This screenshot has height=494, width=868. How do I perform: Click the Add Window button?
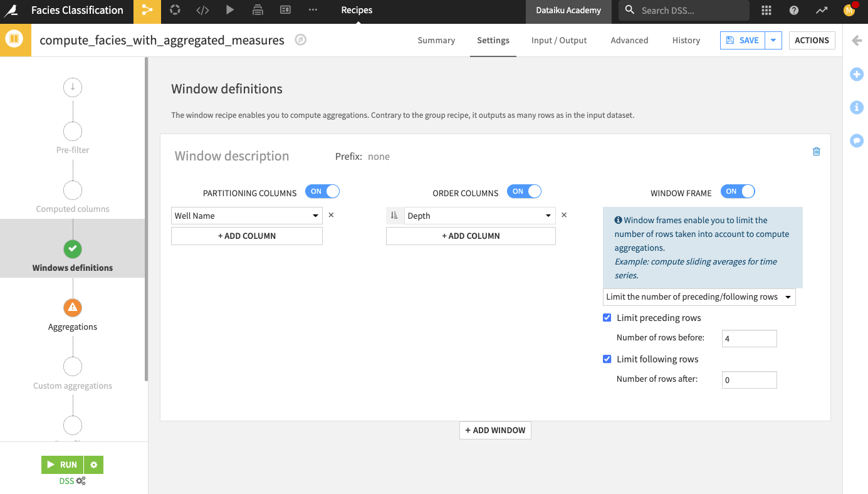click(x=495, y=431)
